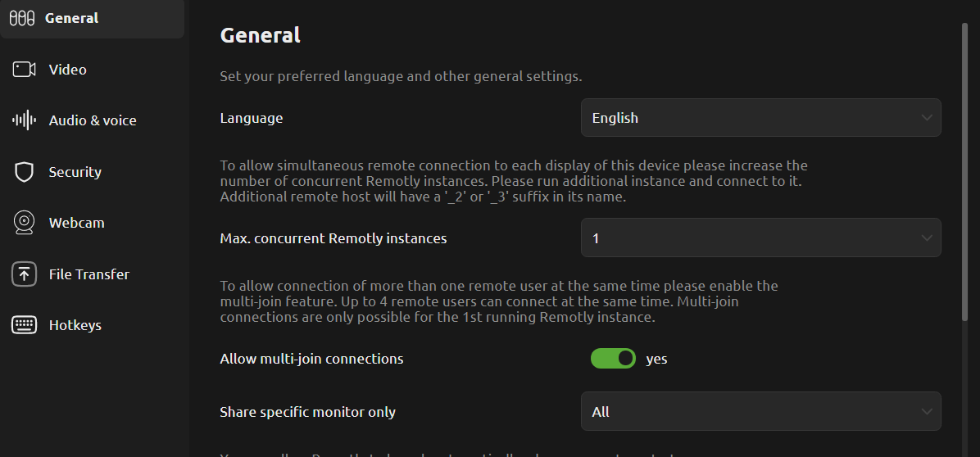Expand the Max. concurrent Remotly instances dropdown
This screenshot has height=457, width=980.
(x=760, y=238)
